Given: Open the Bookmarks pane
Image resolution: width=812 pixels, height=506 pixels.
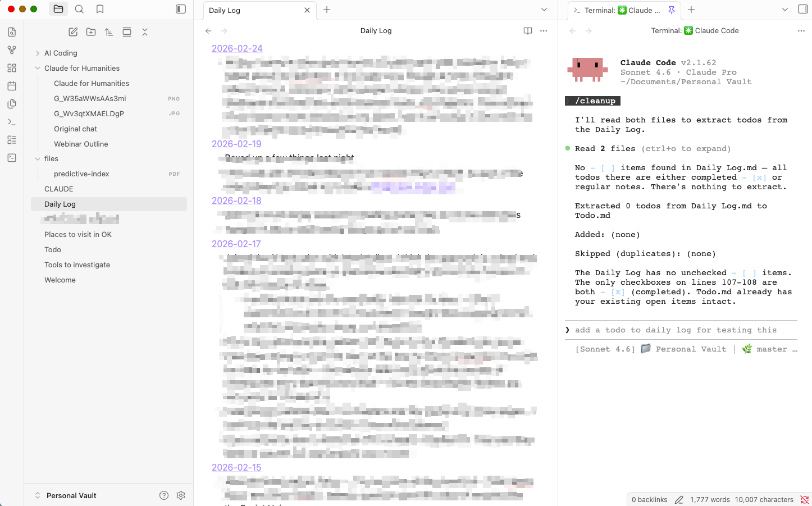Looking at the screenshot, I should pos(100,9).
